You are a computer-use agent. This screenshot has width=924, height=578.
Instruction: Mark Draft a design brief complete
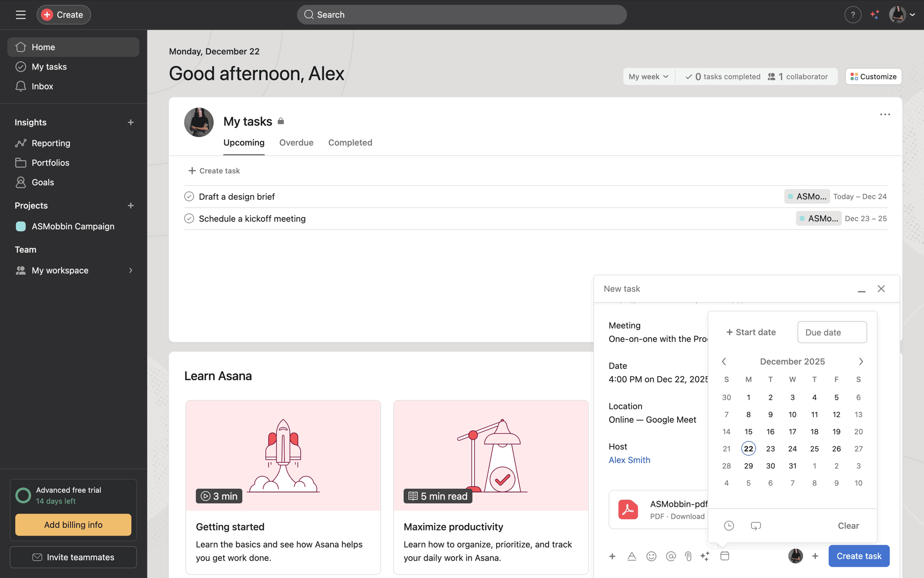coord(189,197)
